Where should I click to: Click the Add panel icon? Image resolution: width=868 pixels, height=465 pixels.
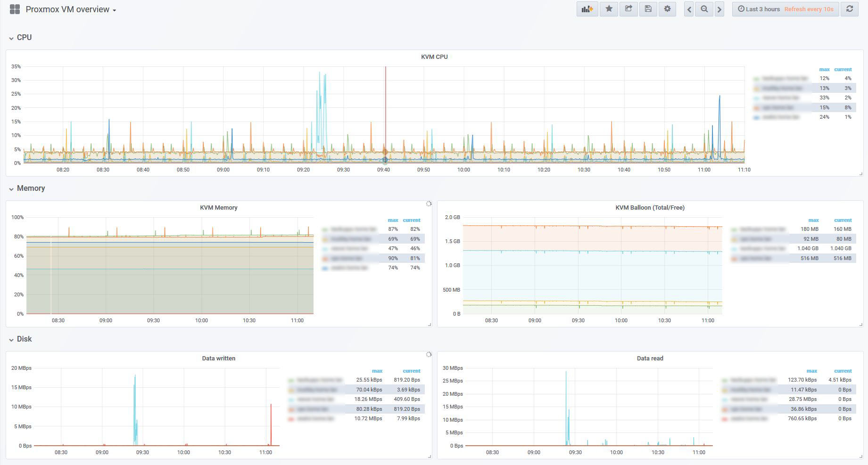pos(587,9)
